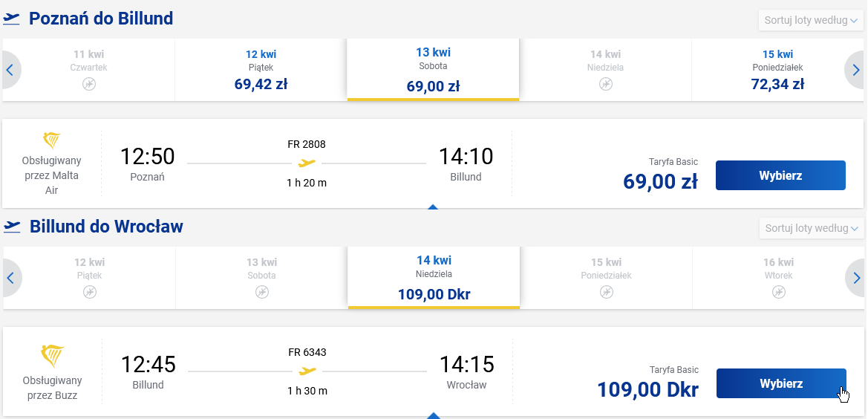The height and width of the screenshot is (419, 868).
Task: Click the no-flight icon under 16 kwi Wtorek
Action: point(778,292)
